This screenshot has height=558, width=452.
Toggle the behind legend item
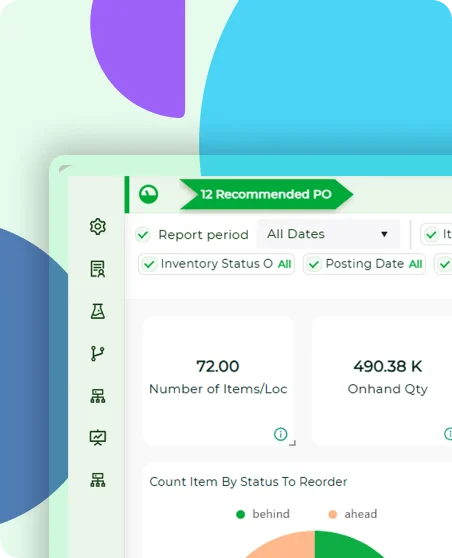(263, 514)
